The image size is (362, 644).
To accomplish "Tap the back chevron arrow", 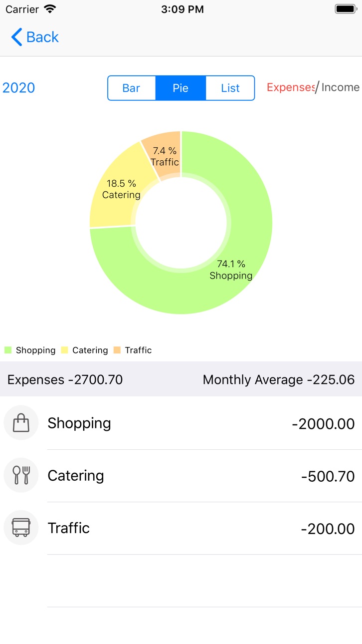I will click(x=16, y=37).
